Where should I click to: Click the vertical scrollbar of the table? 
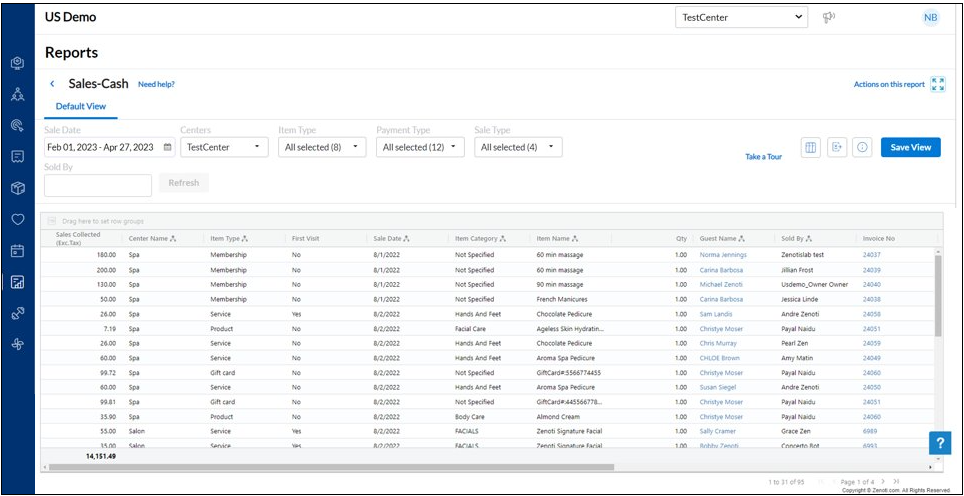[x=938, y=295]
